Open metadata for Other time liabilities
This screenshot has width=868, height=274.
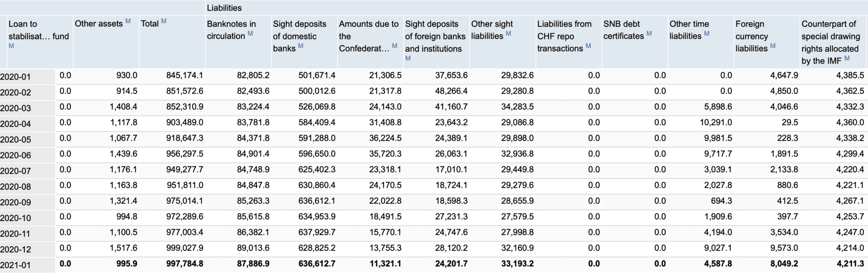coord(707,33)
